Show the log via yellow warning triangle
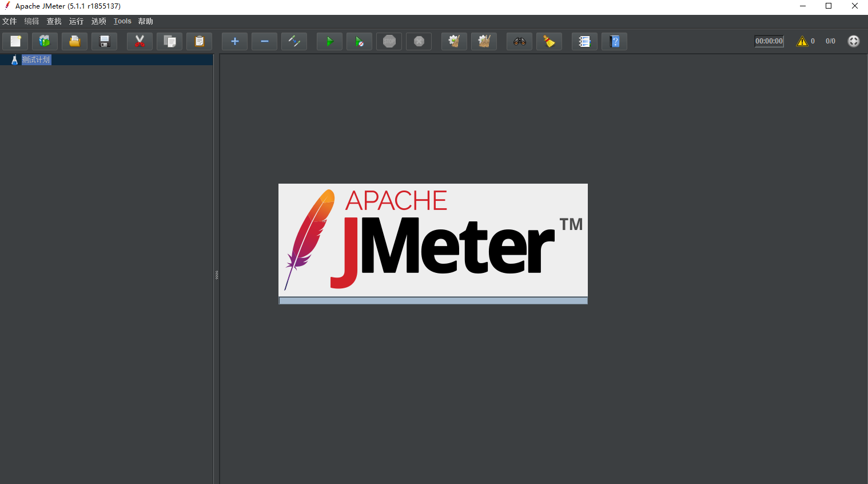Viewport: 868px width, 484px height. coord(802,41)
